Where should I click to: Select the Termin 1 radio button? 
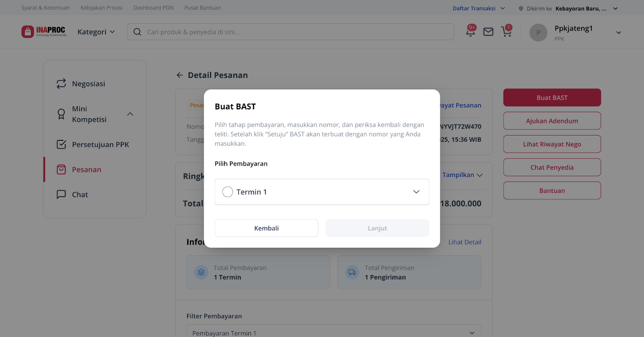pyautogui.click(x=227, y=192)
